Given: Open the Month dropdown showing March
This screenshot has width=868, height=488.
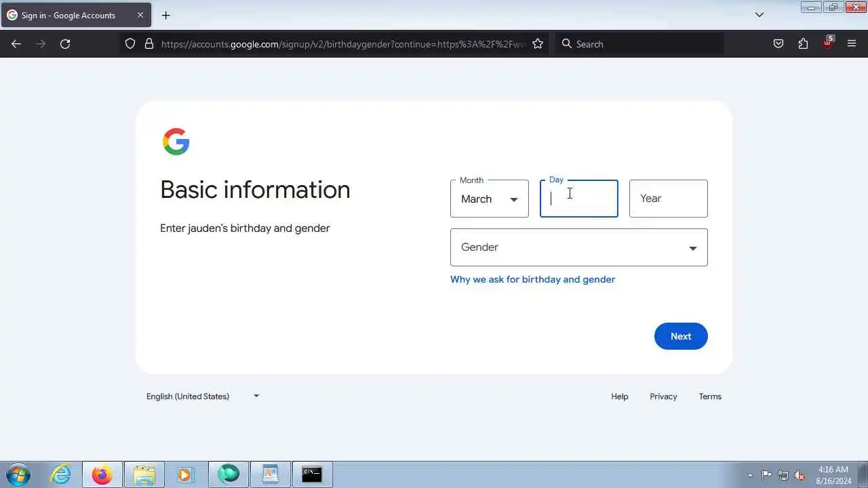Looking at the screenshot, I should 490,199.
